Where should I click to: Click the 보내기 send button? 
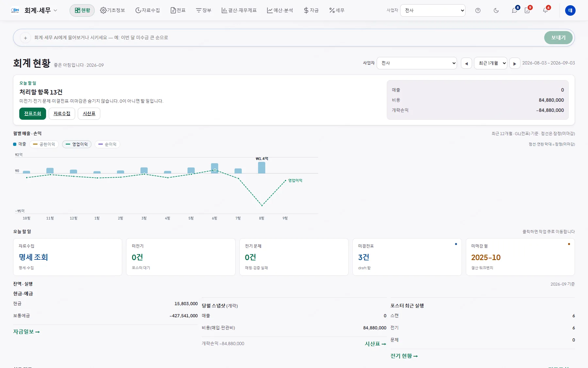point(558,38)
